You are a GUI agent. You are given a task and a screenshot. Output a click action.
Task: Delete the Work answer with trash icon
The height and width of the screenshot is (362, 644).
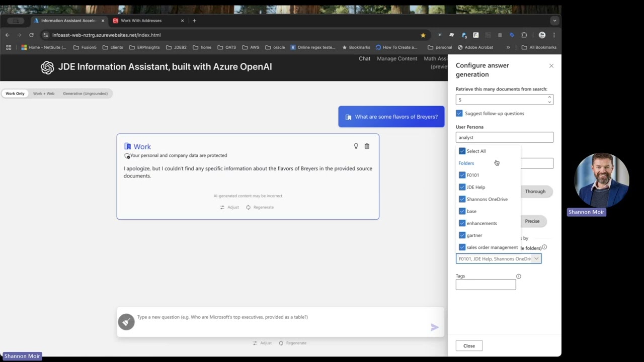coord(367,146)
